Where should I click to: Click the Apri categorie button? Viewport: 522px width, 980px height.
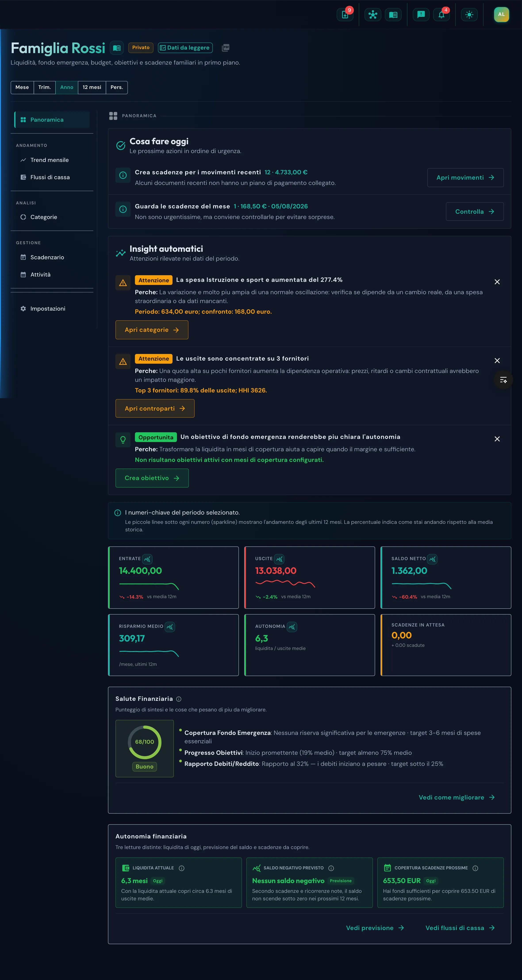click(x=152, y=330)
